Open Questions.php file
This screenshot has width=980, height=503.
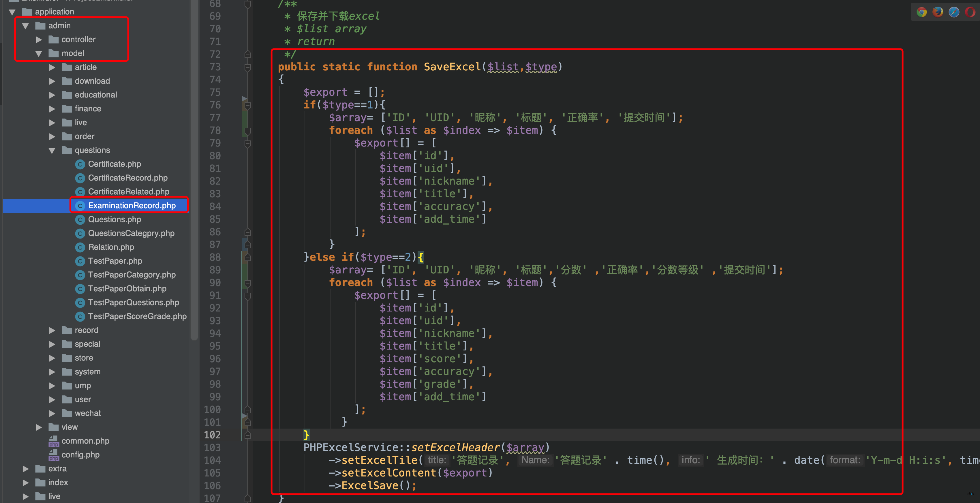(x=114, y=219)
